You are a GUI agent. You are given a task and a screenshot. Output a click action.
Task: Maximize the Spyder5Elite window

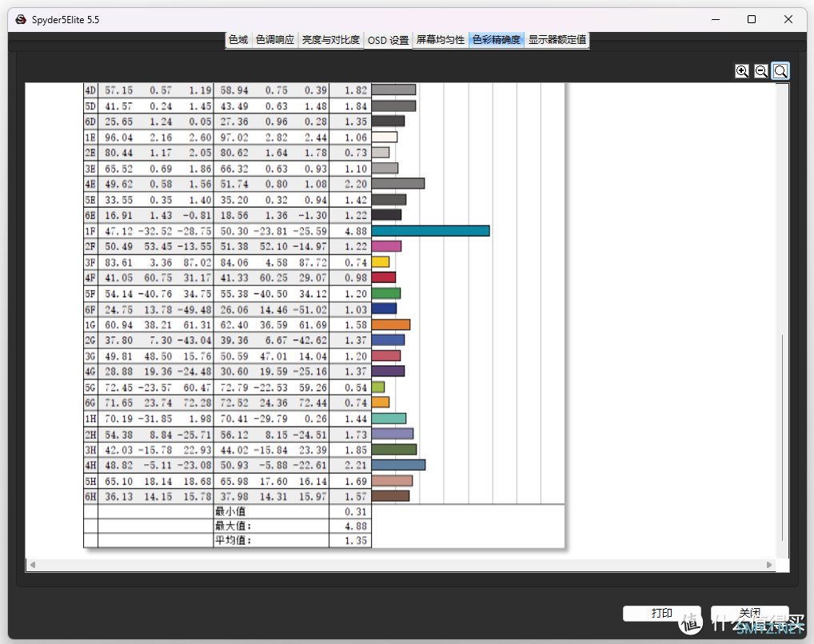pyautogui.click(x=751, y=19)
